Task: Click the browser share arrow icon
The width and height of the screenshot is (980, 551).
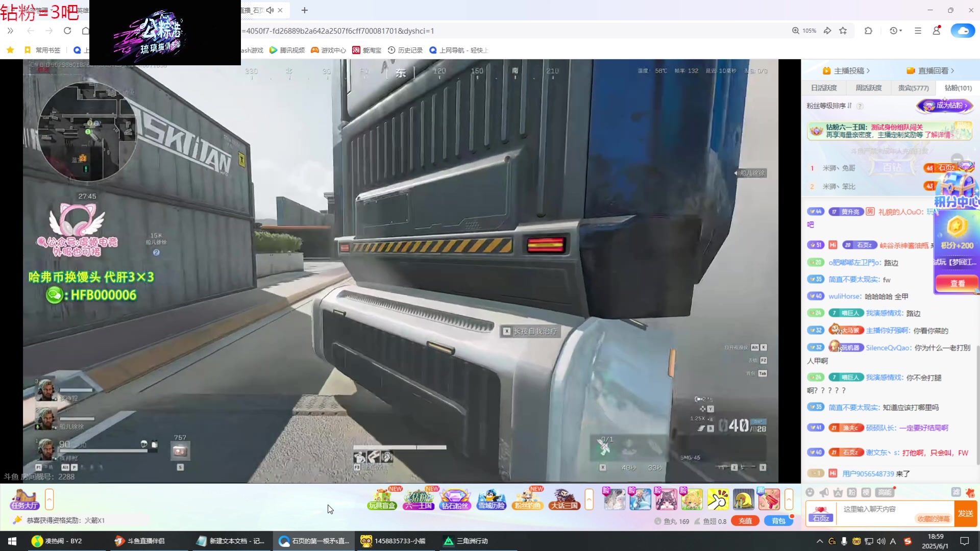Action: coord(827,31)
